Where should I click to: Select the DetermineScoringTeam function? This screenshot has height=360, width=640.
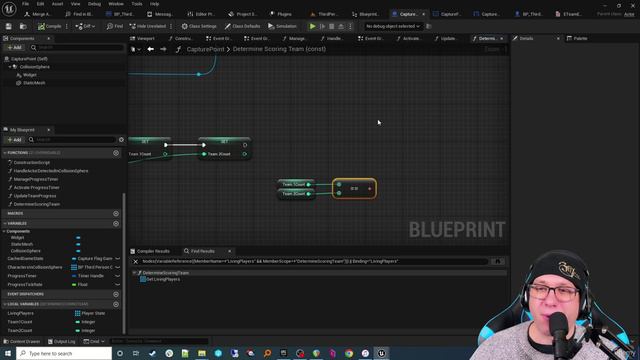37,204
